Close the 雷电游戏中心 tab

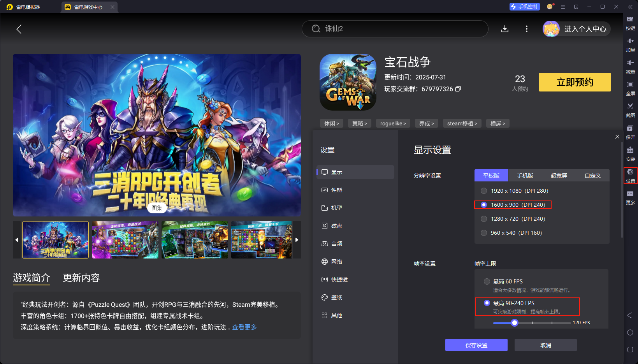(112, 7)
